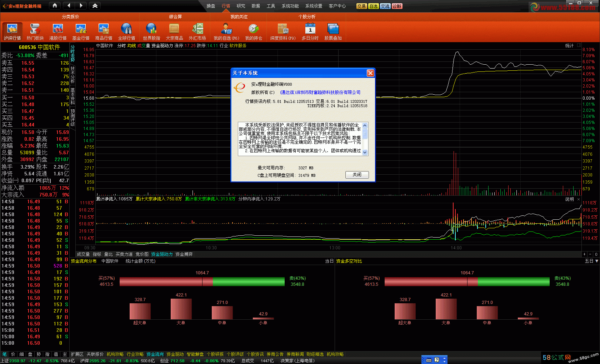Click 统计 above the chart

(x=569, y=45)
